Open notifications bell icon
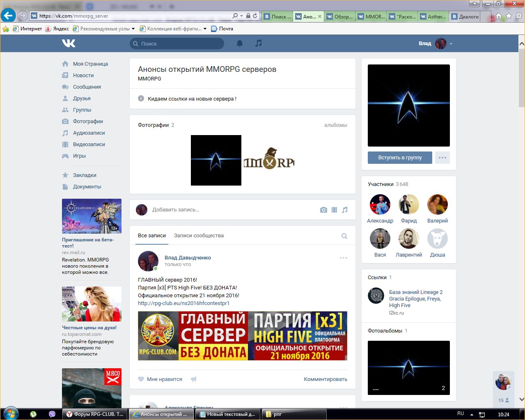525x420 pixels. 240,44
